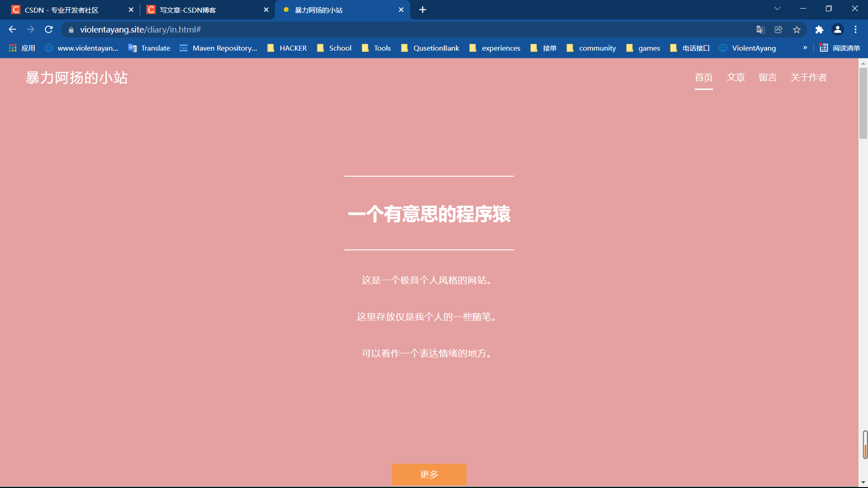The height and width of the screenshot is (488, 868).
Task: Click the vertical scrollbar thumb
Action: click(x=863, y=104)
